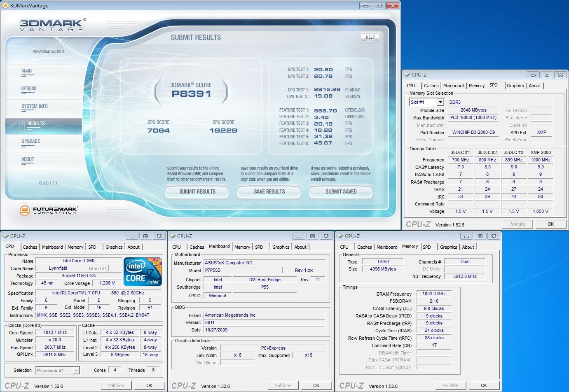Click the CPU-Z icon in SPD window title
569x392 pixels.
point(407,75)
